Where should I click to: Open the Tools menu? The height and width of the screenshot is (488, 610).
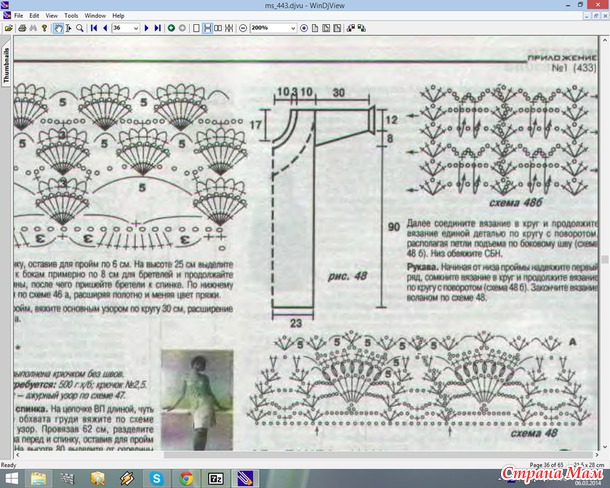point(71,16)
